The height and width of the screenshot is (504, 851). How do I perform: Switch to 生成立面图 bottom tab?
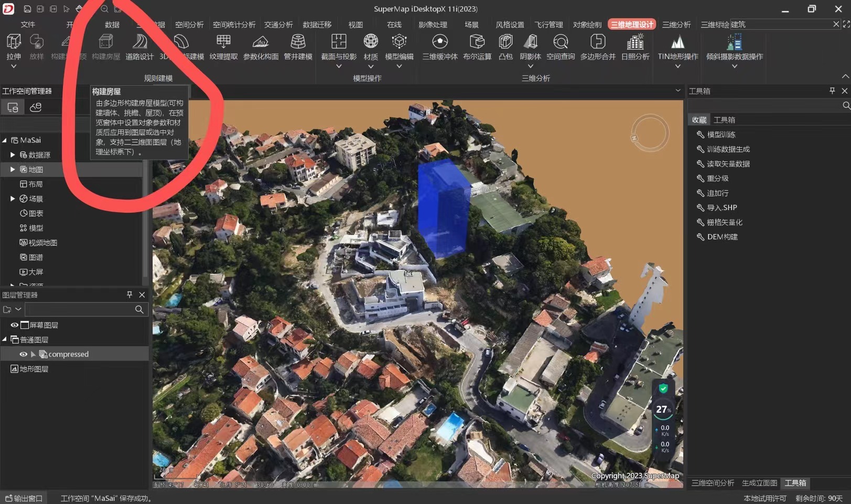click(x=759, y=483)
